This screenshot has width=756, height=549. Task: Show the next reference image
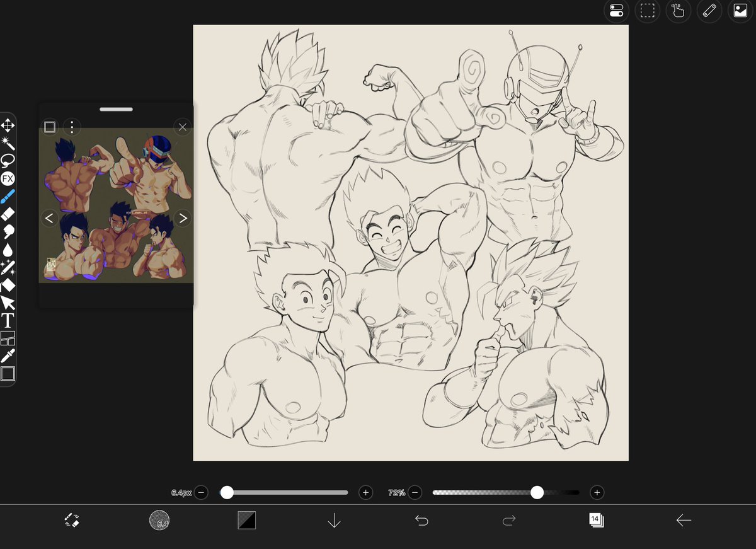coord(183,217)
